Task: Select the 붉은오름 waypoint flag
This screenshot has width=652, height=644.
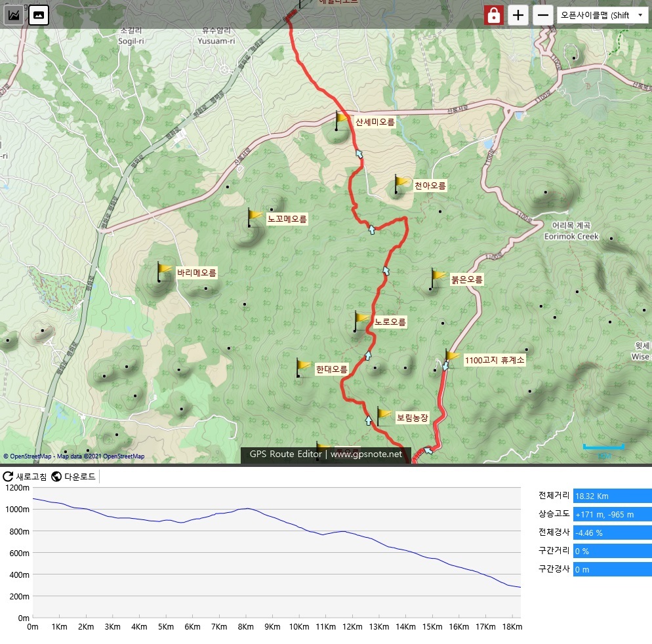Action: pyautogui.click(x=437, y=278)
